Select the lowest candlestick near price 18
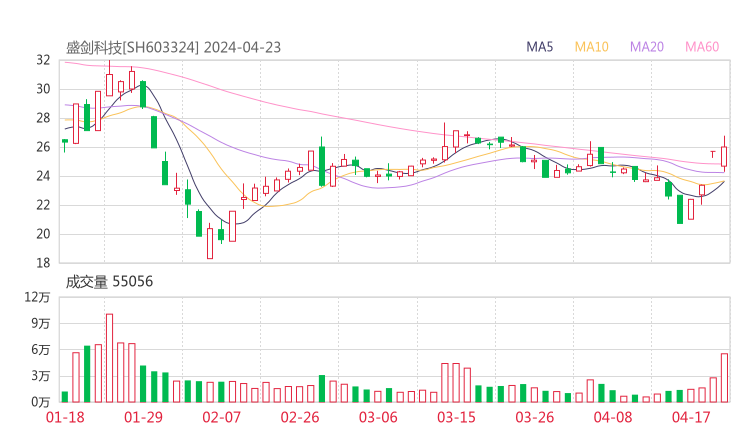Image resolution: width=740 pixels, height=440 pixels. pos(210,242)
